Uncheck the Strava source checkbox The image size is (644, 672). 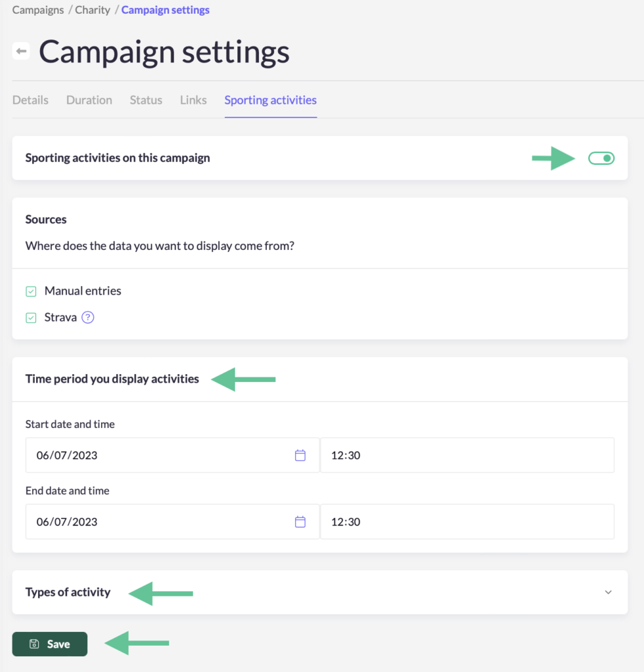[x=31, y=318]
